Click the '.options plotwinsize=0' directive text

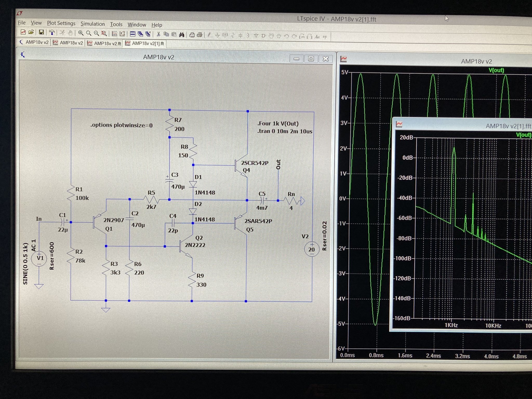(122, 125)
